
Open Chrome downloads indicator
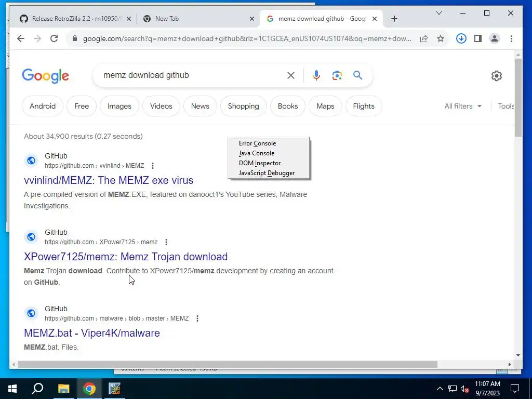pyautogui.click(x=461, y=38)
